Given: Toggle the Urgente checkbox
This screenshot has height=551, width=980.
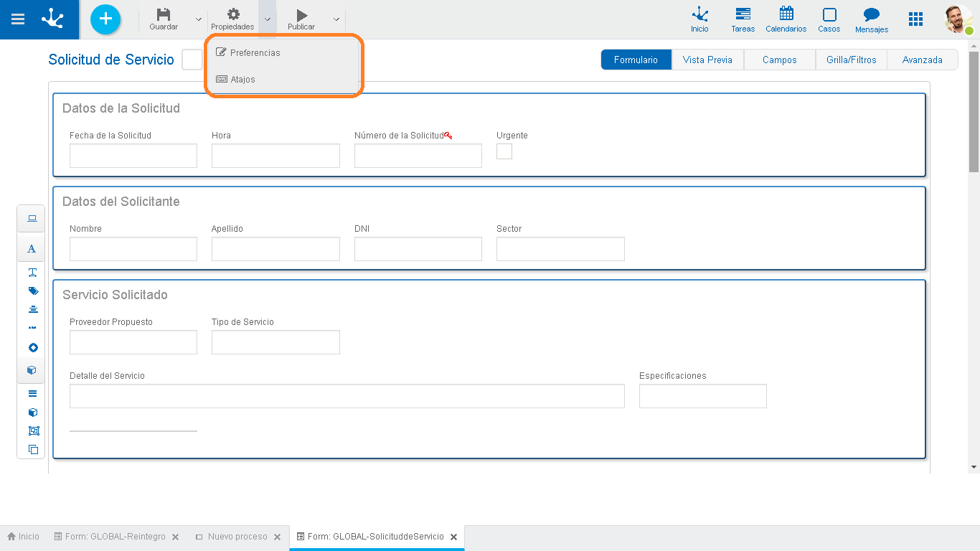Looking at the screenshot, I should [504, 151].
